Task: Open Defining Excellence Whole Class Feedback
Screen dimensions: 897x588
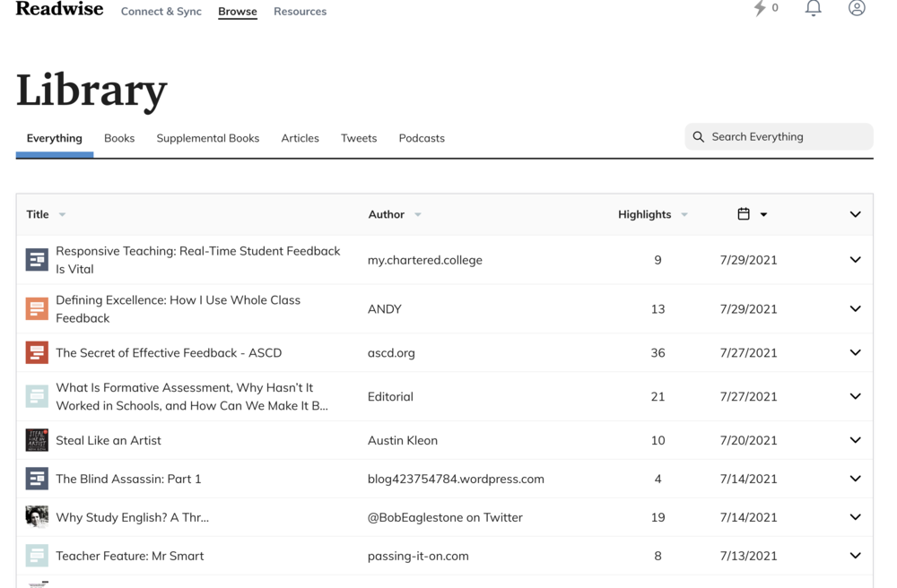Action: pos(178,308)
